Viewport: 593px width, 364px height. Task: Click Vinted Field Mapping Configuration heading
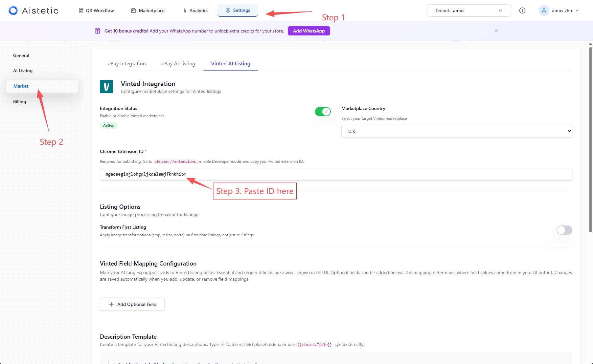(x=148, y=264)
